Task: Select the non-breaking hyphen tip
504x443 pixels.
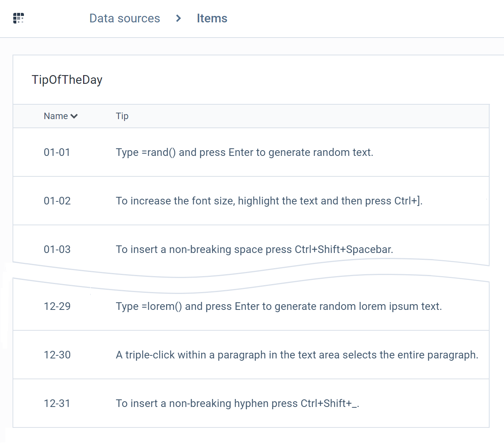Action: (238, 404)
